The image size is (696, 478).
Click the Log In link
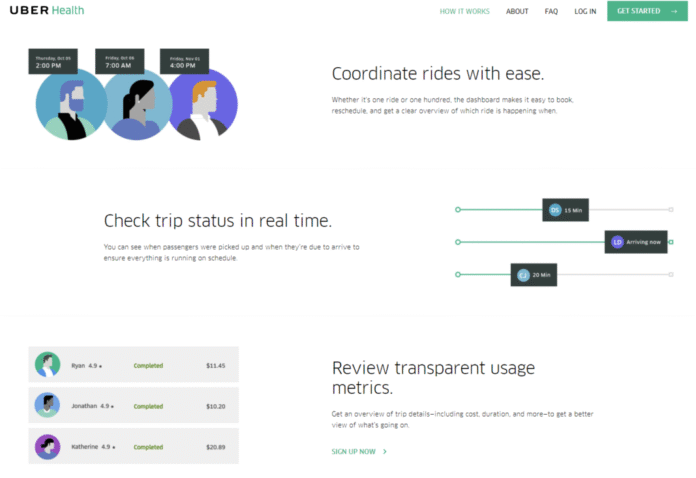pyautogui.click(x=585, y=11)
